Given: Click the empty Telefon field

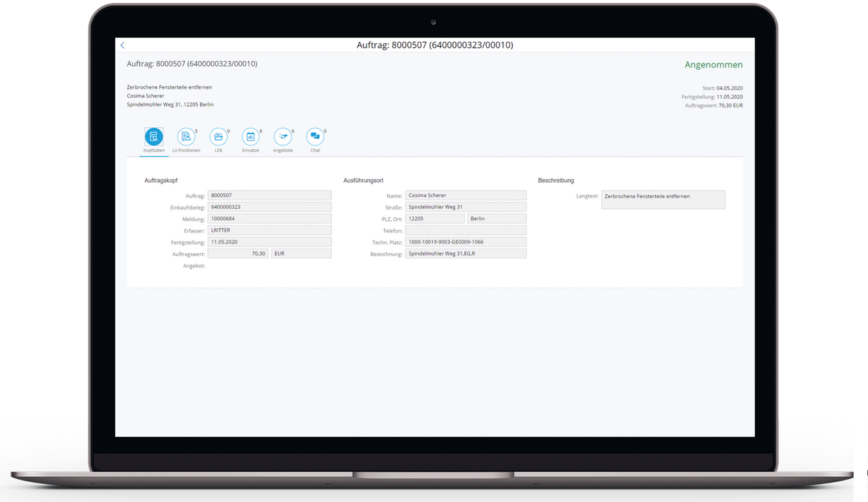Looking at the screenshot, I should click(x=465, y=230).
